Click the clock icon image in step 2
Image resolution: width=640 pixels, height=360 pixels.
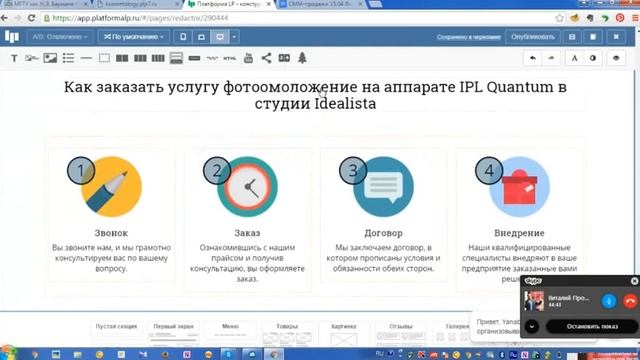pos(247,187)
